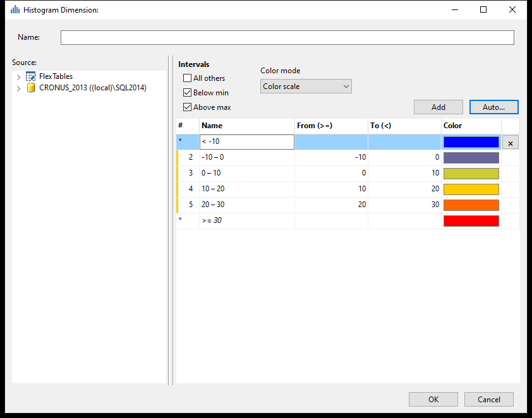532x418 pixels.
Task: Maximize the Histogram Dimension window
Action: (x=483, y=10)
